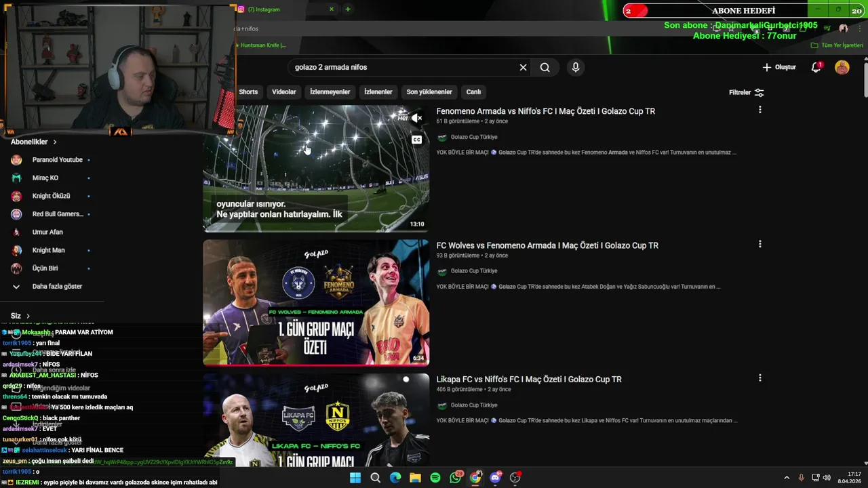
Task: Select the İzlenenler filter chip
Action: [378, 92]
